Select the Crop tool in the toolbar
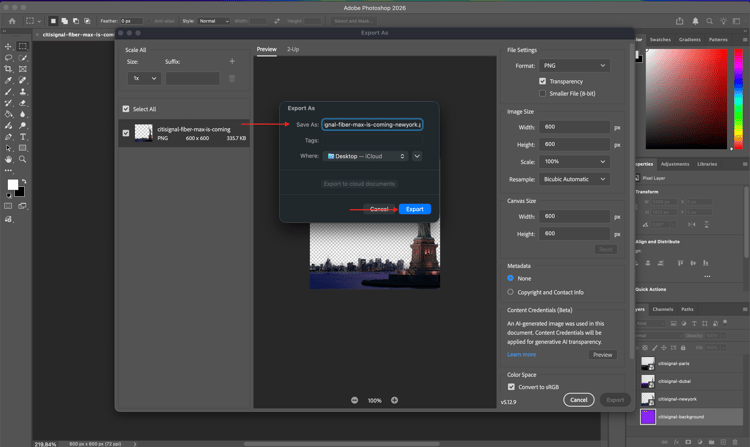The height and width of the screenshot is (447, 750). coord(9,69)
